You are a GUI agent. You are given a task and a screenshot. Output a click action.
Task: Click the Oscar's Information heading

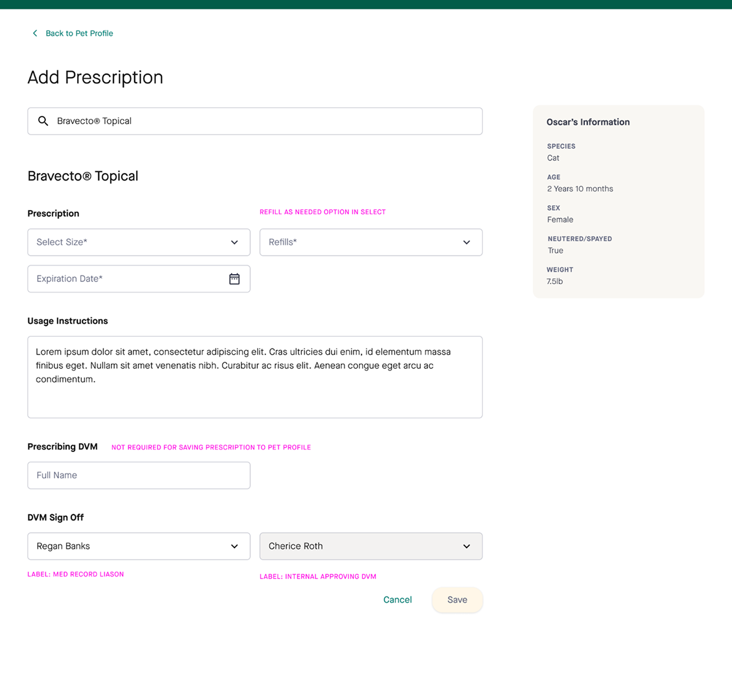click(588, 122)
